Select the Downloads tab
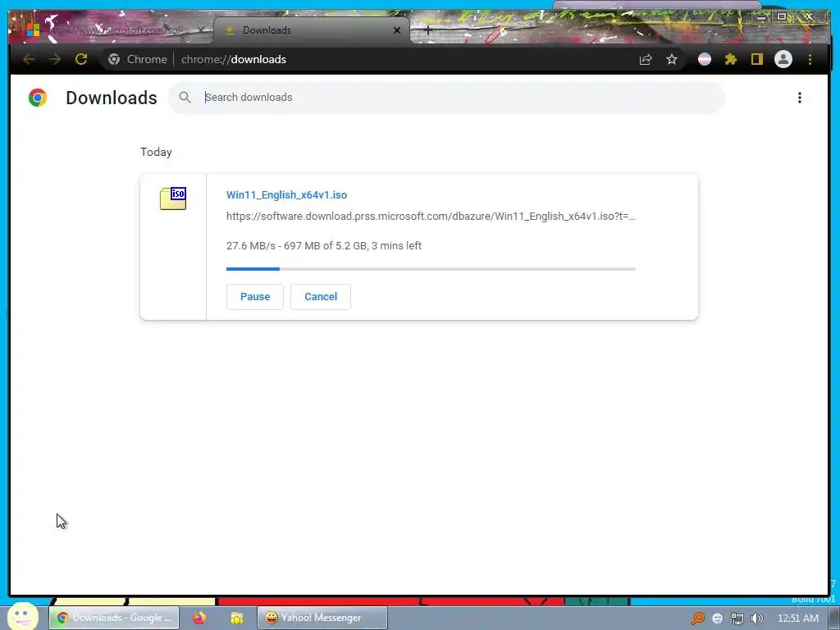Image resolution: width=840 pixels, height=630 pixels. pos(311,30)
